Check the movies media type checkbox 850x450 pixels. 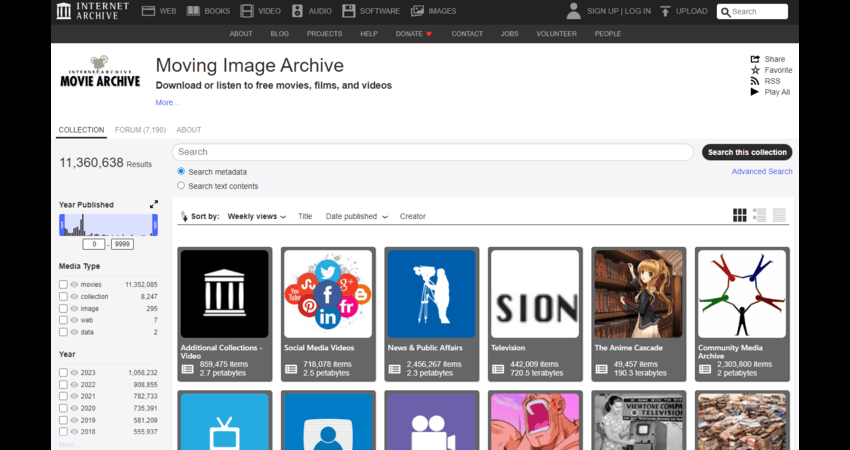tap(63, 285)
